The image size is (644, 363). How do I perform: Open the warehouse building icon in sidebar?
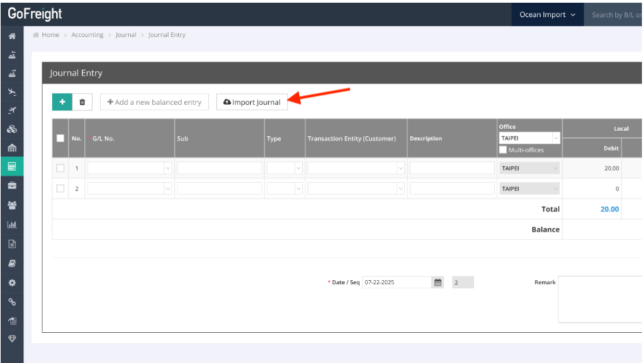coord(12,148)
